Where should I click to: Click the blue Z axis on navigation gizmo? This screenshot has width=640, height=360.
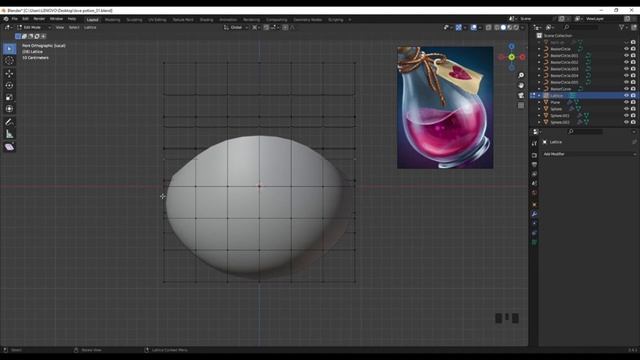click(x=511, y=47)
